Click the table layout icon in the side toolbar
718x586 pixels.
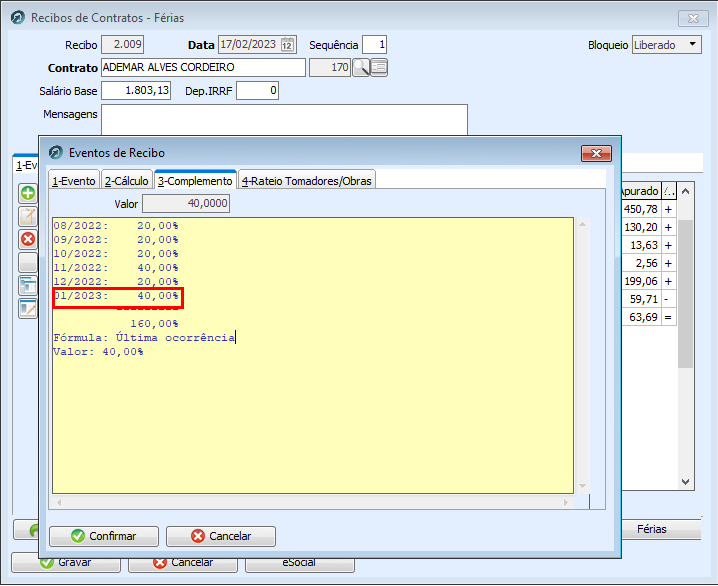28,285
